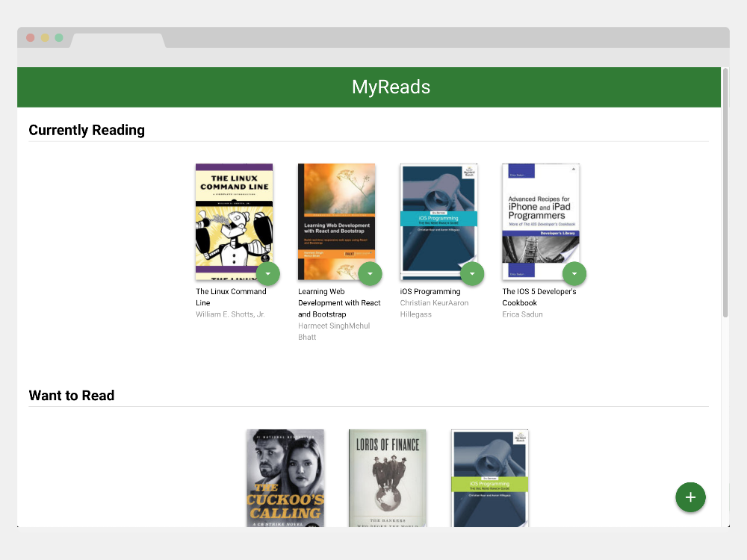The width and height of the screenshot is (747, 560).
Task: Click the title "The IOS 5 Developer's Cookbook"
Action: pos(539,297)
